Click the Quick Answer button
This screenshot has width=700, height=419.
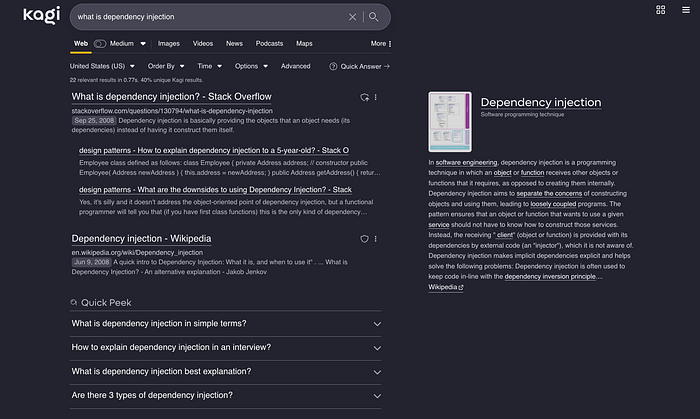tap(360, 66)
